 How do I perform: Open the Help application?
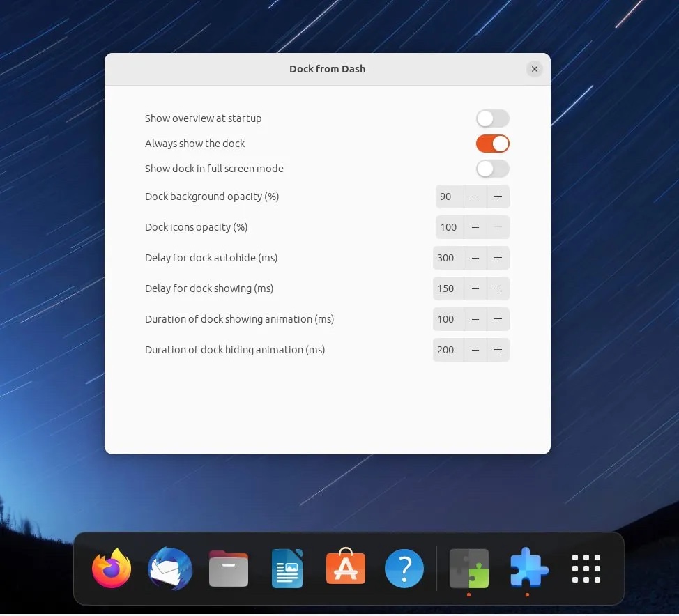404,568
